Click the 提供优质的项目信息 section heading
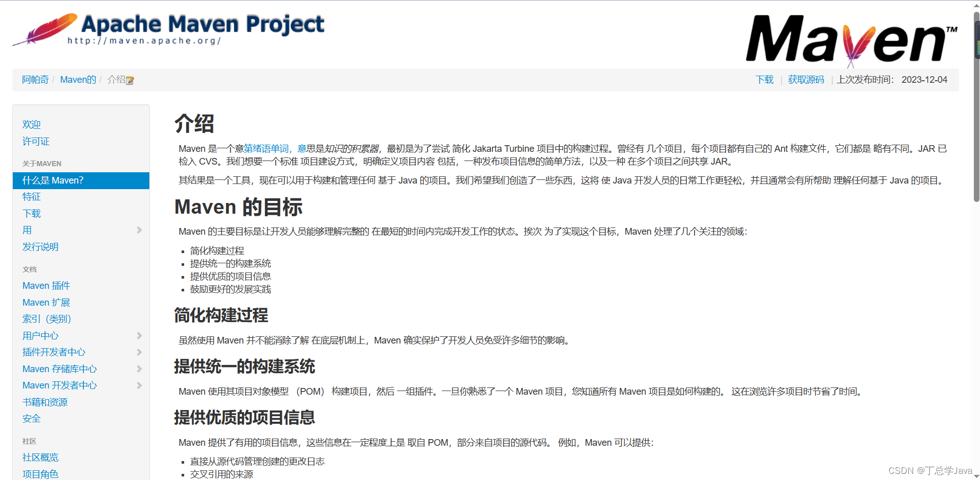This screenshot has width=980, height=480. [244, 418]
